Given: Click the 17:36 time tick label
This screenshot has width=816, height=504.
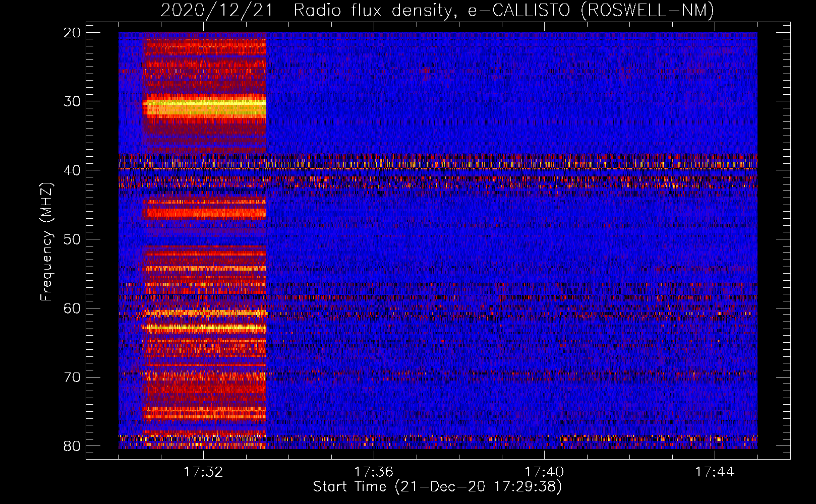Looking at the screenshot, I should (x=374, y=472).
